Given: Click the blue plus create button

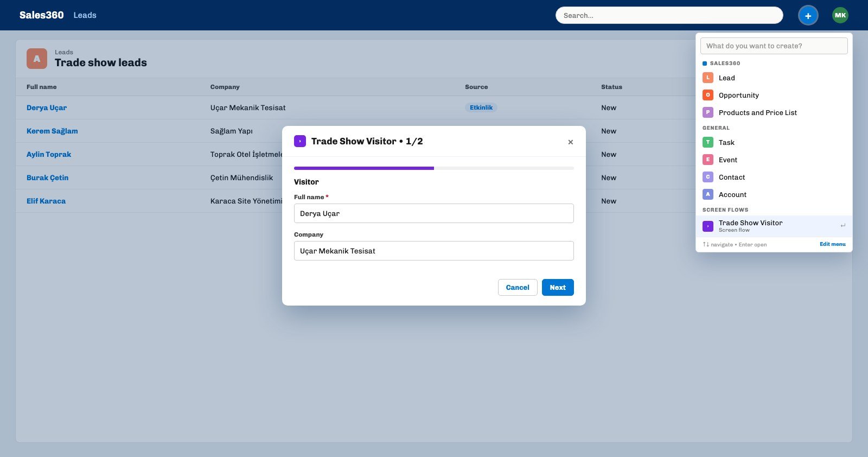Looking at the screenshot, I should [x=808, y=15].
